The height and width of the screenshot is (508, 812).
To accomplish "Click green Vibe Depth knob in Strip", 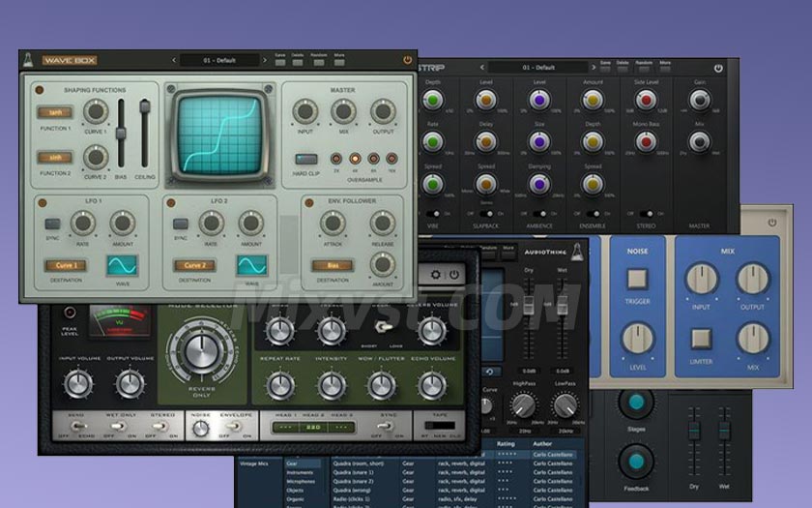I will point(433,100).
